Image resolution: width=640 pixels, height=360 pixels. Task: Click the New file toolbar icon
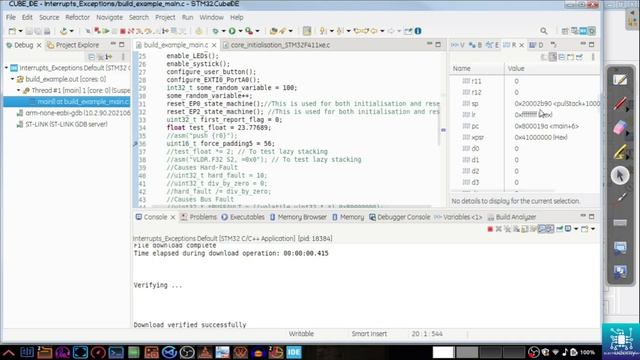[x=12, y=31]
